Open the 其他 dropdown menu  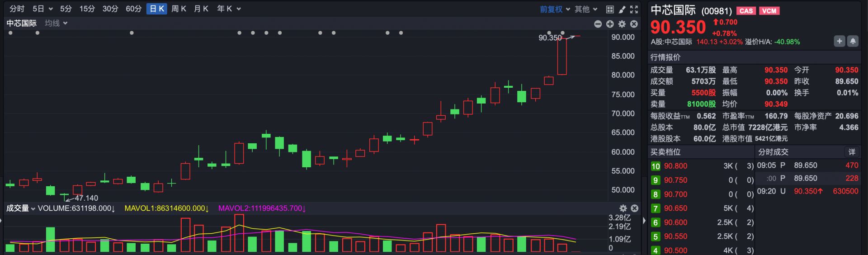[x=586, y=9]
